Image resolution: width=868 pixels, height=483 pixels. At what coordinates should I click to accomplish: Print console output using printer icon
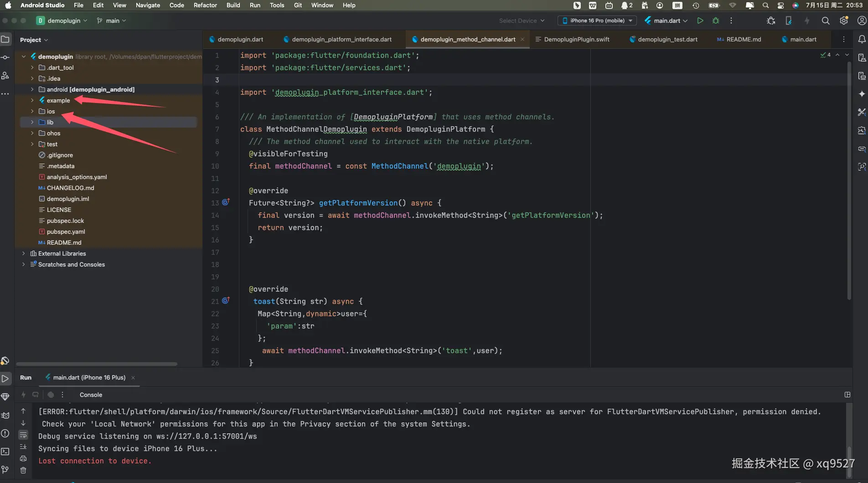click(x=23, y=458)
